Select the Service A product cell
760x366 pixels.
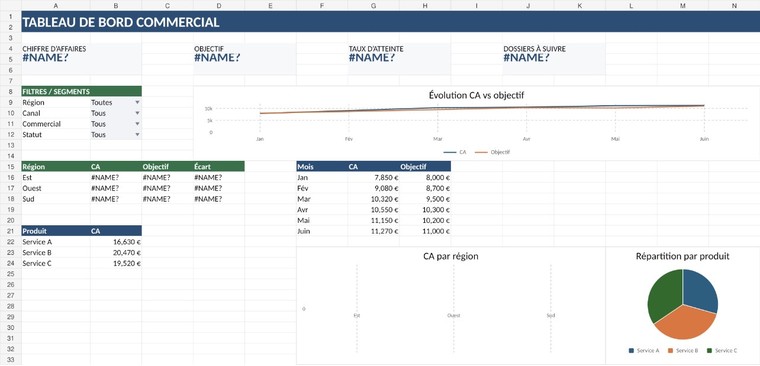tap(56, 242)
